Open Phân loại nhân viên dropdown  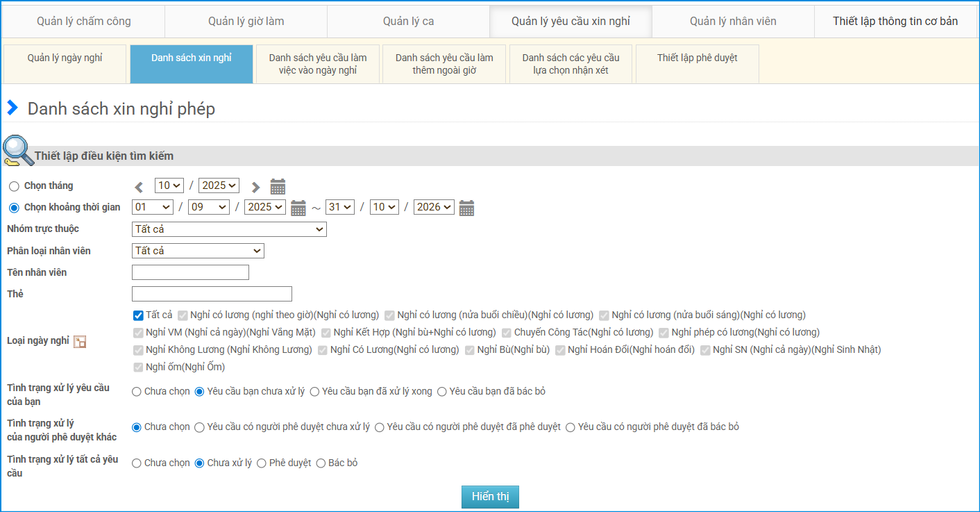pos(198,251)
